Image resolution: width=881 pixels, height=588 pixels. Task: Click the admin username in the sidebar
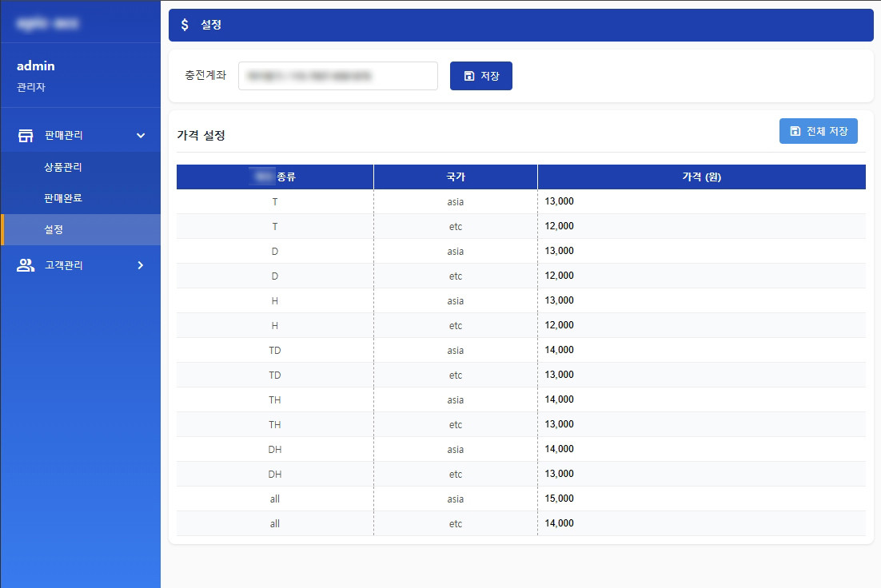coord(36,66)
